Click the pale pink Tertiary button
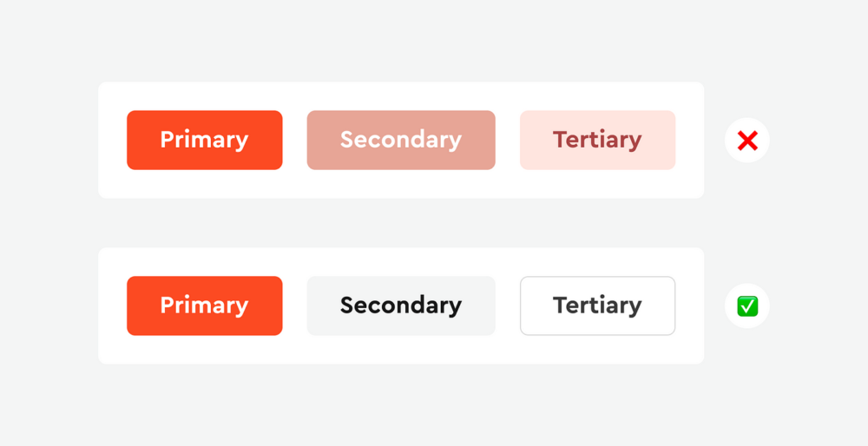The height and width of the screenshot is (446, 868). [597, 140]
